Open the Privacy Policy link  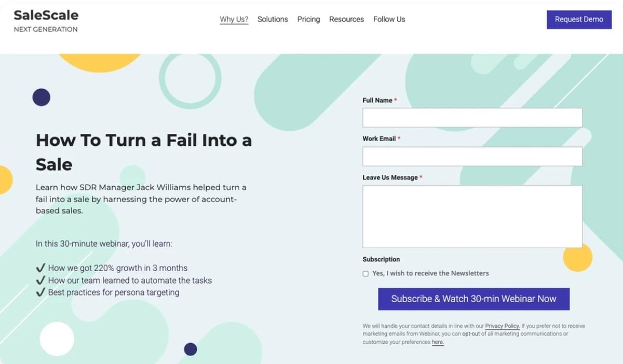[502, 326]
